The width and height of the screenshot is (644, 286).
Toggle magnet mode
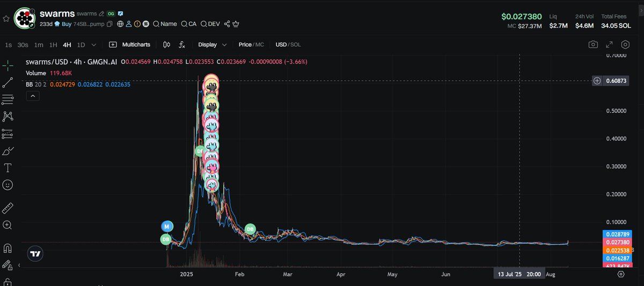(8, 248)
